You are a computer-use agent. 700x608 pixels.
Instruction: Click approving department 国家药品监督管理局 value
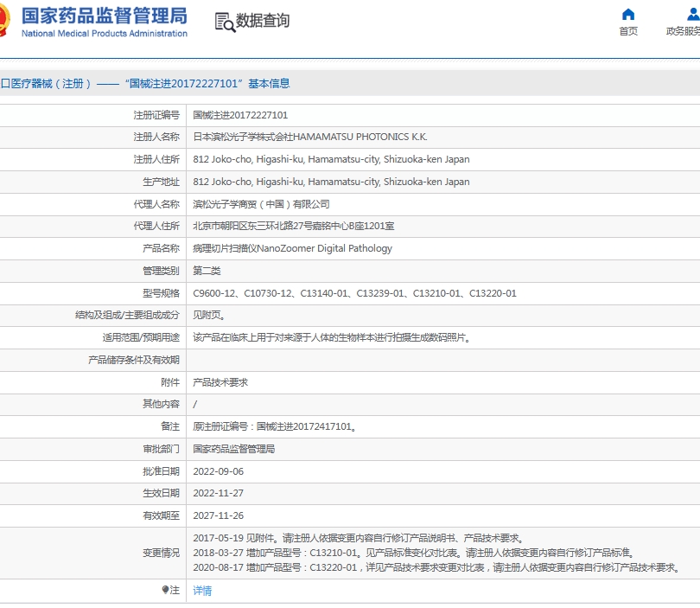coord(234,449)
